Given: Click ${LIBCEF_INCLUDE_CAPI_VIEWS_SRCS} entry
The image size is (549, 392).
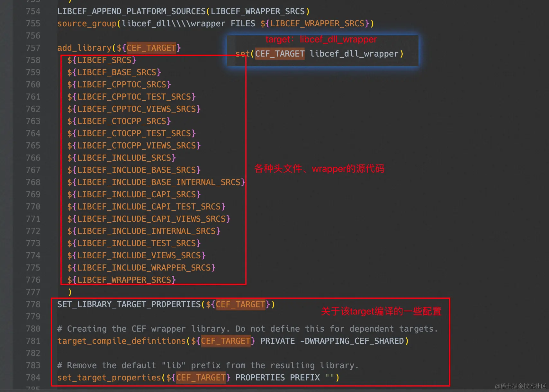Looking at the screenshot, I should click(x=149, y=219).
